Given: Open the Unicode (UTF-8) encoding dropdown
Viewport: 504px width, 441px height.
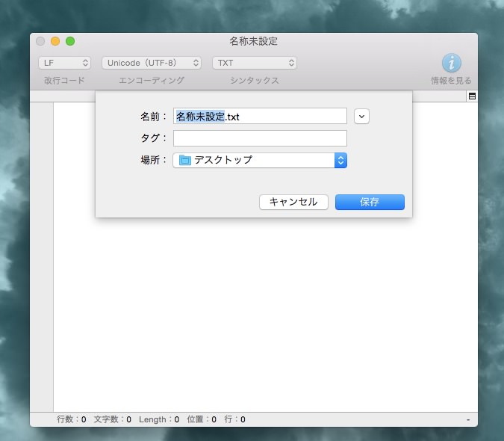Looking at the screenshot, I should [x=152, y=63].
